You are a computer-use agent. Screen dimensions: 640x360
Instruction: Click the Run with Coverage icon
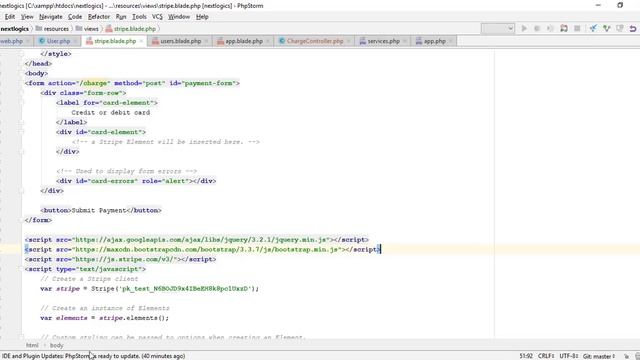550,29
